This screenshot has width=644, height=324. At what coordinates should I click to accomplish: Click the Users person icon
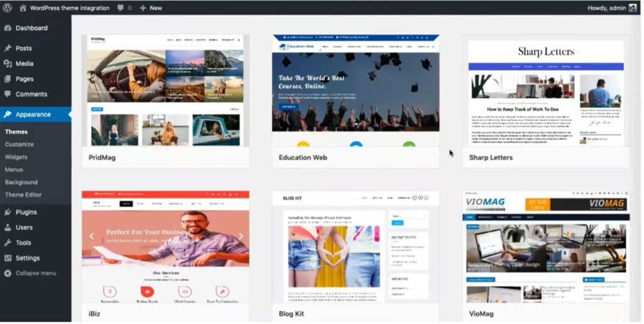8,227
